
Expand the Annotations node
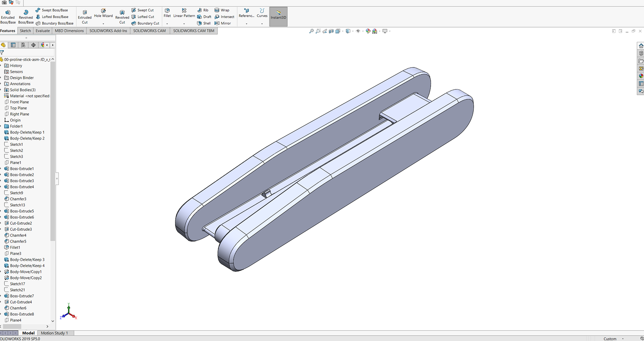point(1,84)
